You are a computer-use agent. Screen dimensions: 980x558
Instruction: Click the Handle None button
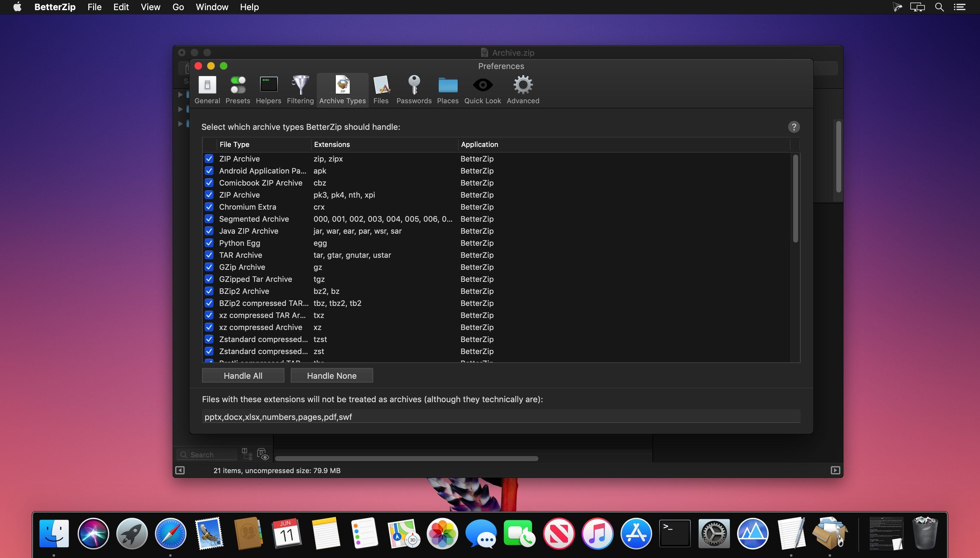[331, 376]
